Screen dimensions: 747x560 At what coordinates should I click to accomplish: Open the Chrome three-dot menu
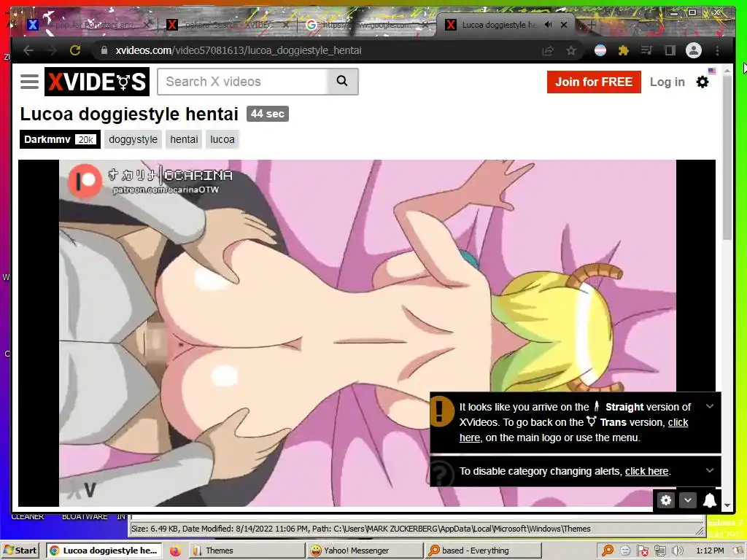pyautogui.click(x=718, y=50)
